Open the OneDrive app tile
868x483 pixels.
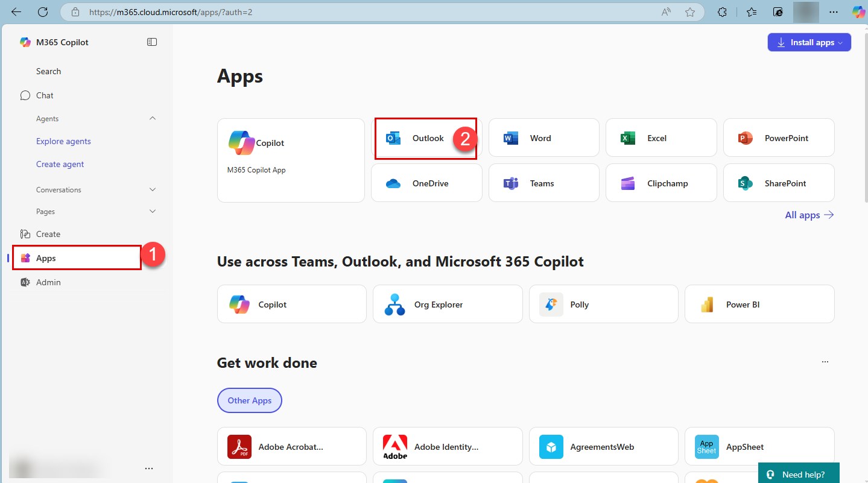click(426, 183)
